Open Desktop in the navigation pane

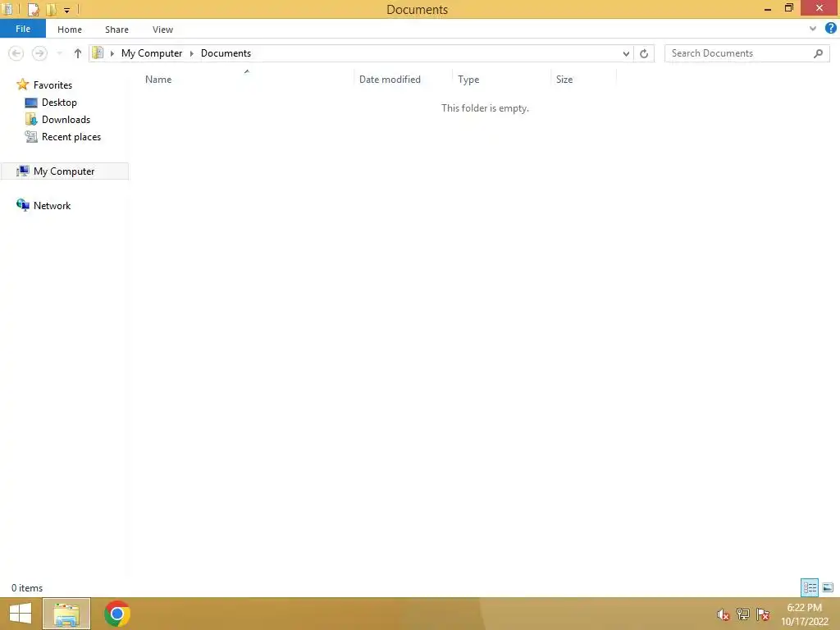[59, 103]
